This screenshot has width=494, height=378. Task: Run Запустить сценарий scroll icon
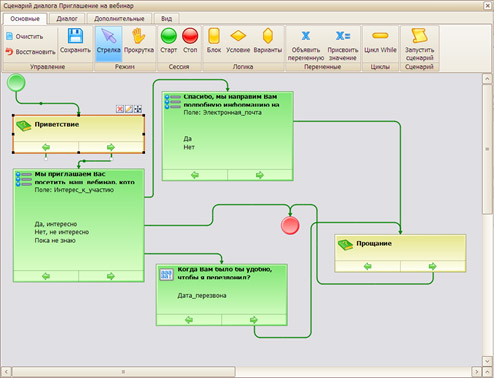(x=419, y=36)
